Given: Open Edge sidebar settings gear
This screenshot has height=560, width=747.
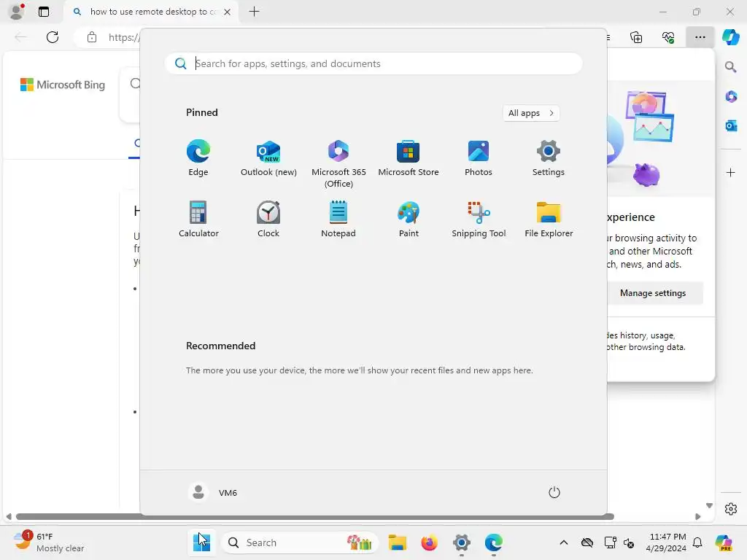Looking at the screenshot, I should (731, 509).
